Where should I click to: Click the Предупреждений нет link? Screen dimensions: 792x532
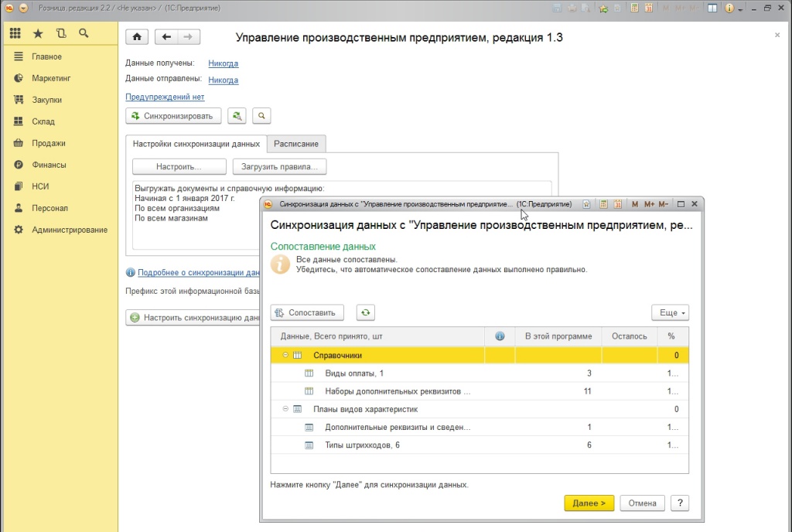pyautogui.click(x=165, y=97)
